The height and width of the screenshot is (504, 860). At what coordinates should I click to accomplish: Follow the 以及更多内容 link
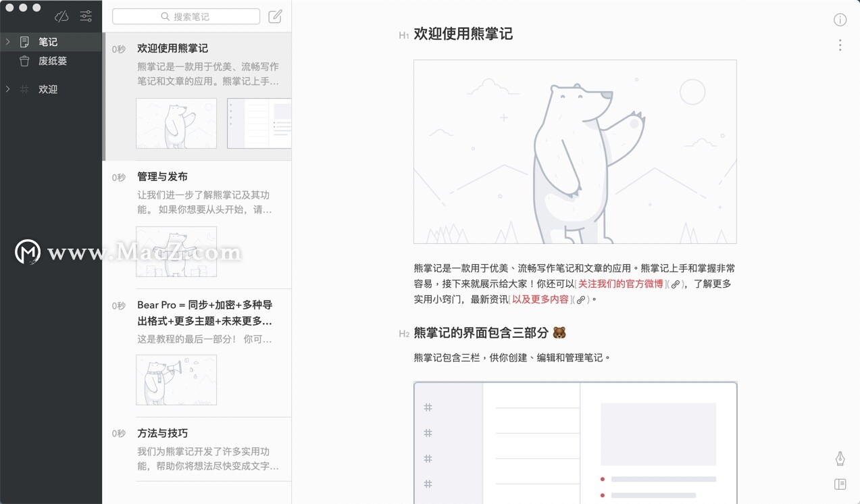click(540, 299)
